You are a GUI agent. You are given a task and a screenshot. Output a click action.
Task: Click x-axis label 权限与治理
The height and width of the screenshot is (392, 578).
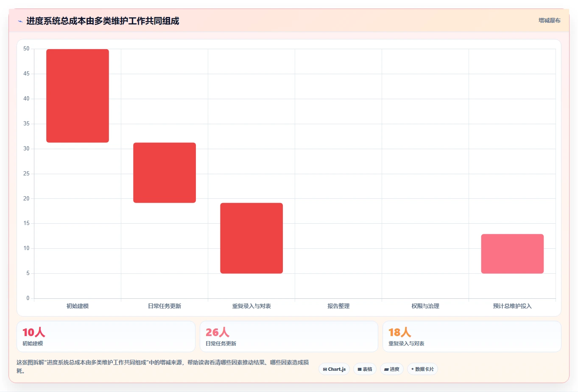[425, 306]
